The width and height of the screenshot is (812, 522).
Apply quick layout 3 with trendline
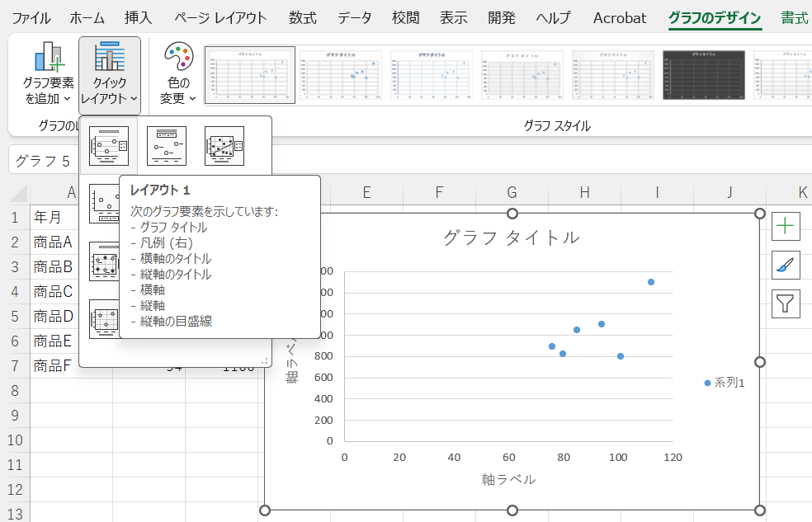[x=224, y=146]
